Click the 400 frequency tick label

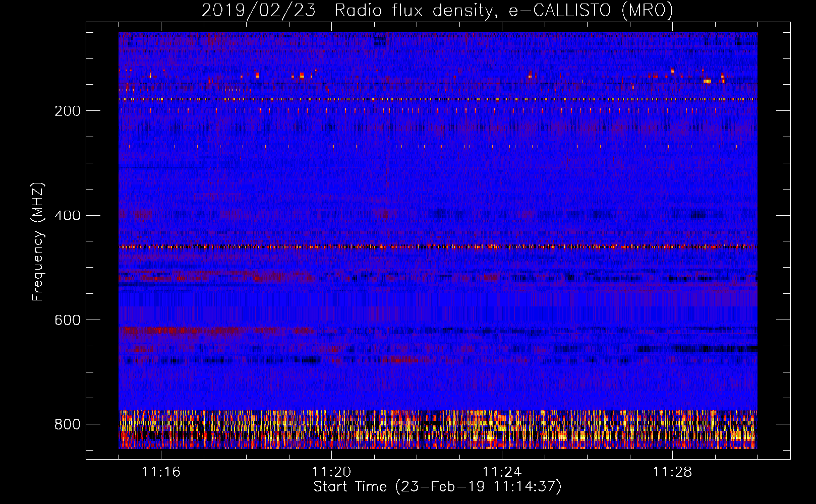68,216
